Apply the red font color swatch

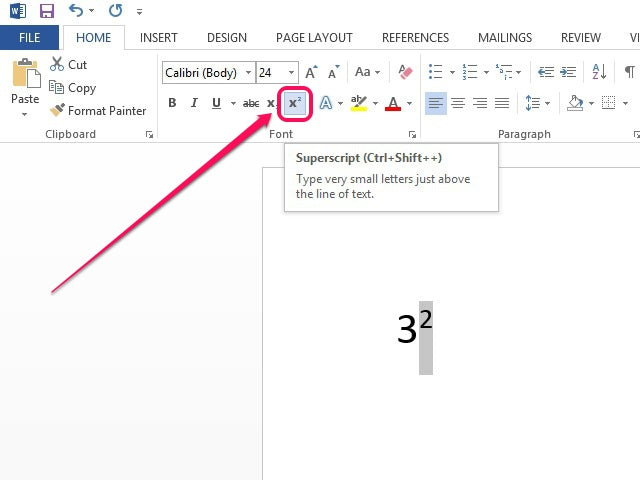tap(393, 103)
